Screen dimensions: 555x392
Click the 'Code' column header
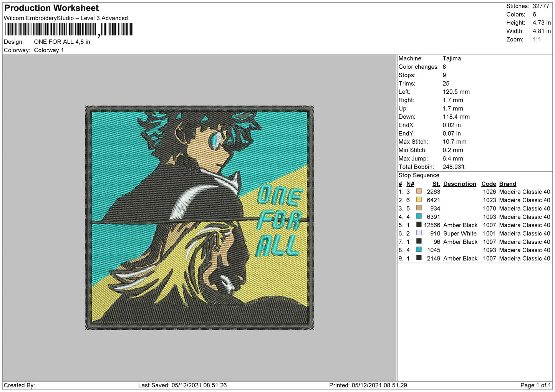(489, 184)
